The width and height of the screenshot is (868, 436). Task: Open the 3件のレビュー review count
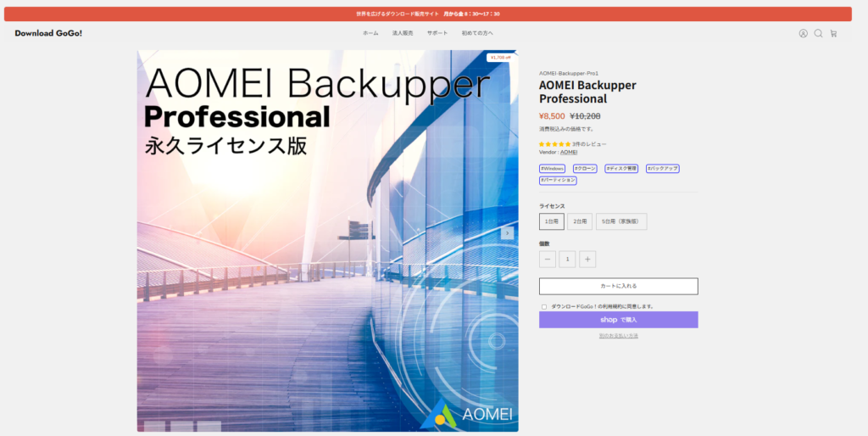[x=589, y=144]
